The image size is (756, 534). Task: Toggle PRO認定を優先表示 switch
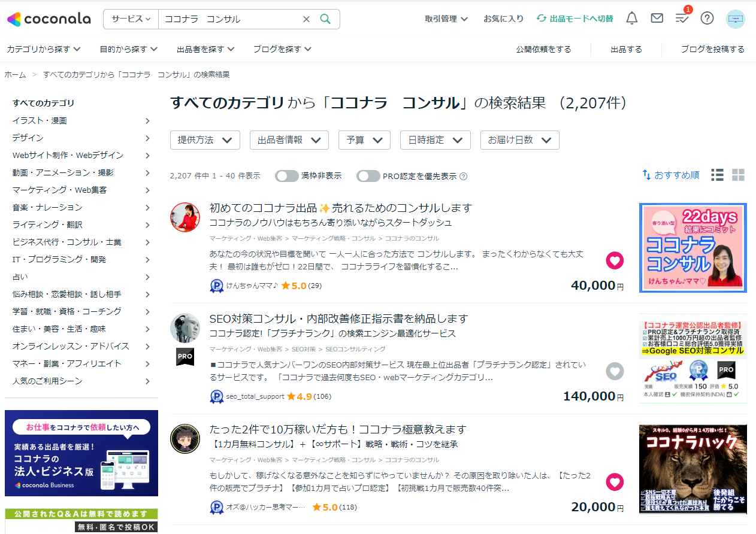(x=368, y=176)
